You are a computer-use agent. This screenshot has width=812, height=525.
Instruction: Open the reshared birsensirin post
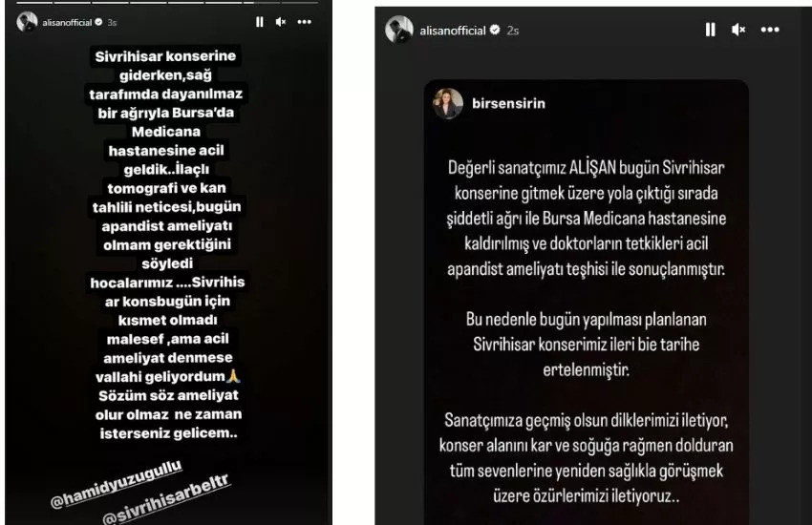click(587, 302)
